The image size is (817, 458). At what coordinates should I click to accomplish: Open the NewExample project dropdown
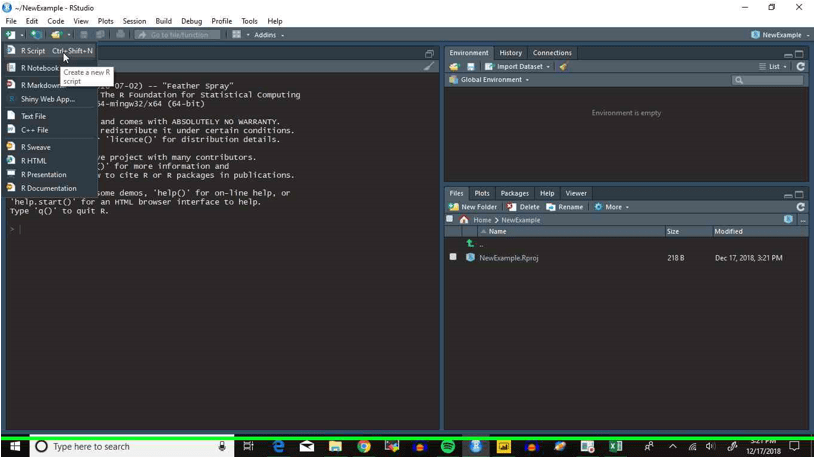pyautogui.click(x=781, y=35)
